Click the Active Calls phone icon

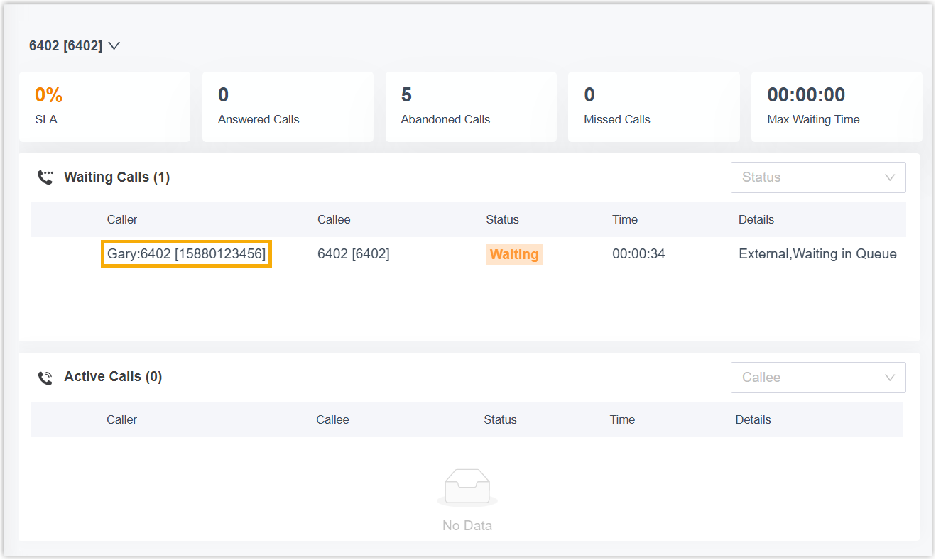45,378
